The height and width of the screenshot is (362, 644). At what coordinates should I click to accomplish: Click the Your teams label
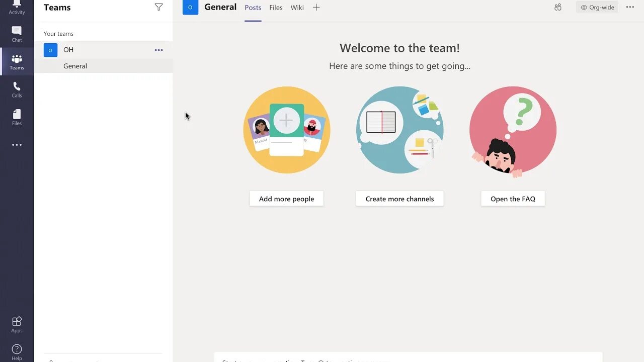(58, 34)
